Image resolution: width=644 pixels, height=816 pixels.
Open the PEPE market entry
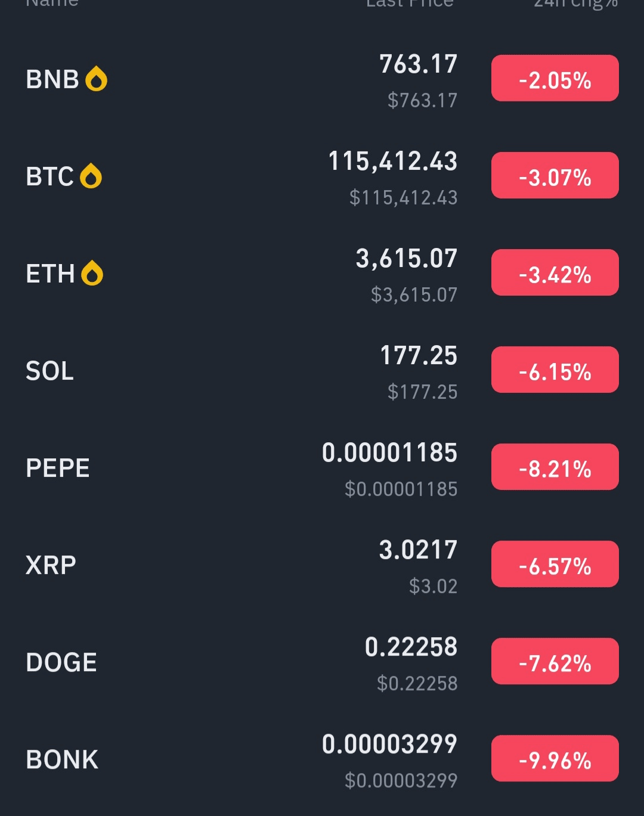58,468
